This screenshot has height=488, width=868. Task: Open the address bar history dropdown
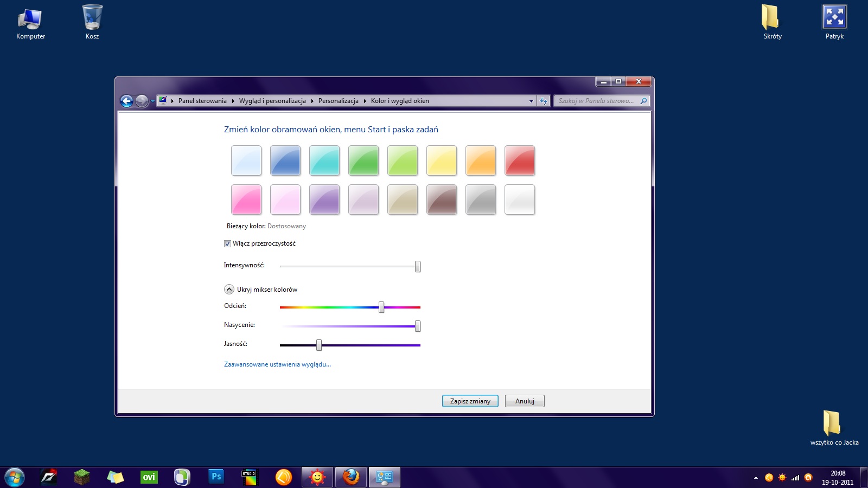click(531, 101)
